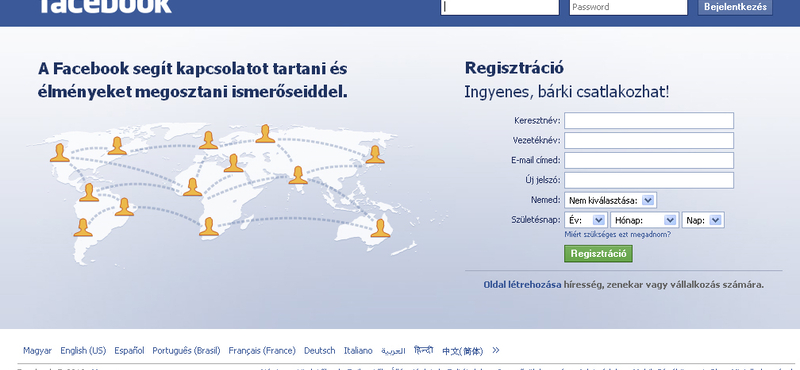Select Español language
The height and width of the screenshot is (370, 800).
[129, 351]
